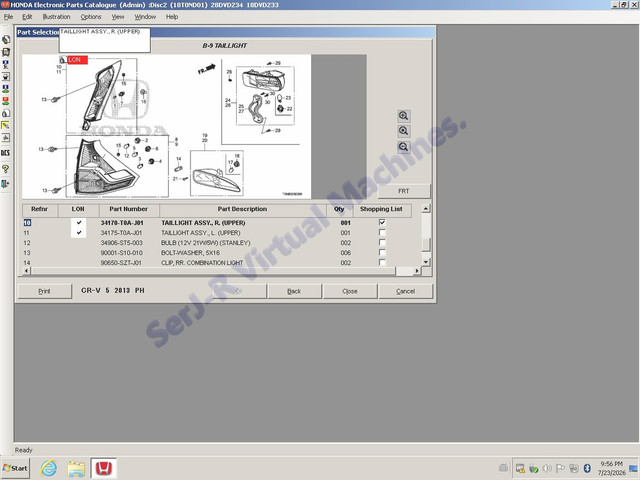Click refnr 10 in the parts list
Image resolution: width=640 pixels, height=480 pixels.
[27, 223]
